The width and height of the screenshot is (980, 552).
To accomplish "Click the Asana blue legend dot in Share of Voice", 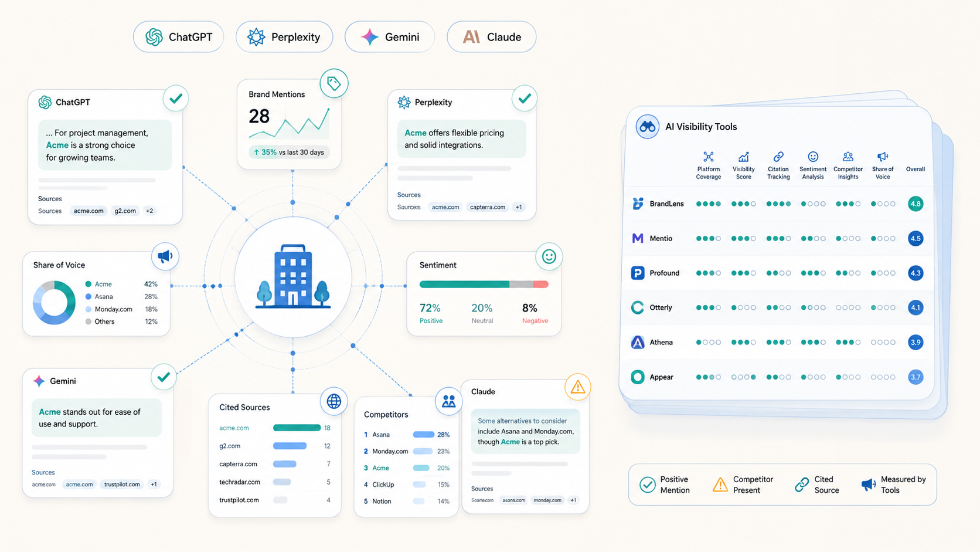I will 88,297.
